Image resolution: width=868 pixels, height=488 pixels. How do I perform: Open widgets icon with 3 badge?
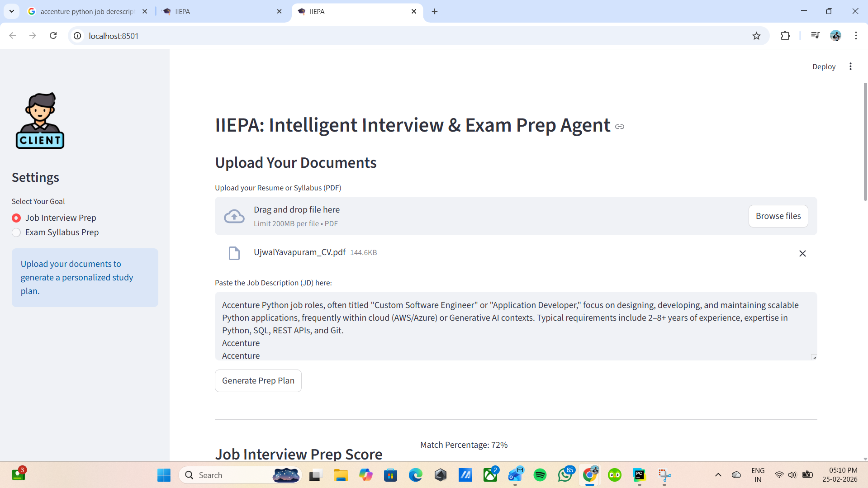pos(19,474)
